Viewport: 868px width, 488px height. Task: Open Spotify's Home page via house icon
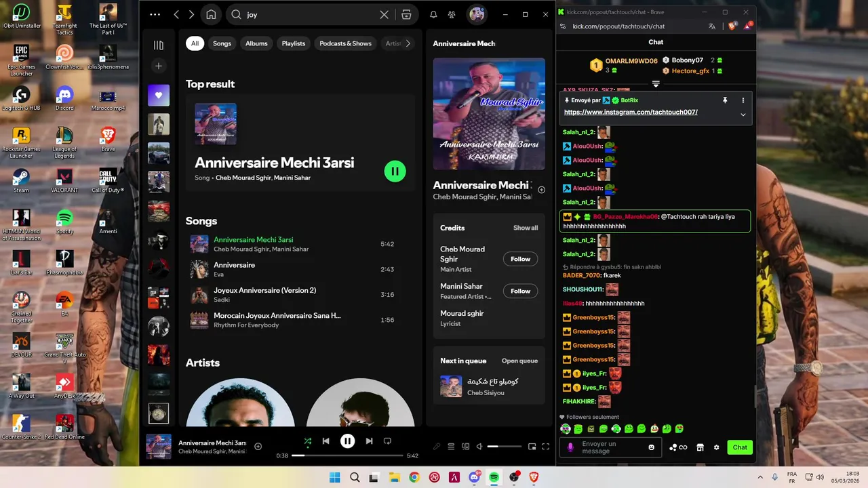coord(211,14)
